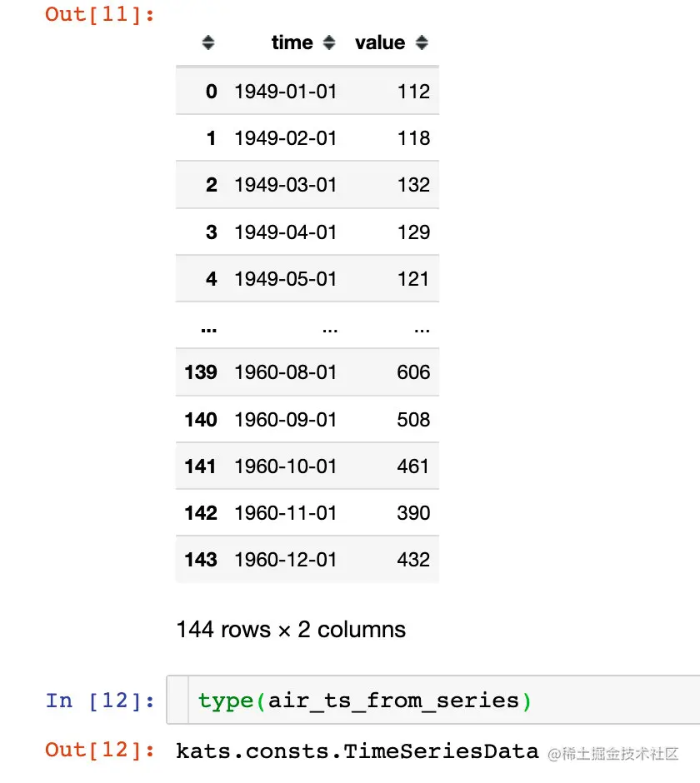This screenshot has height=783, width=700.
Task: Select date cell 1949-05-01
Action: (286, 279)
